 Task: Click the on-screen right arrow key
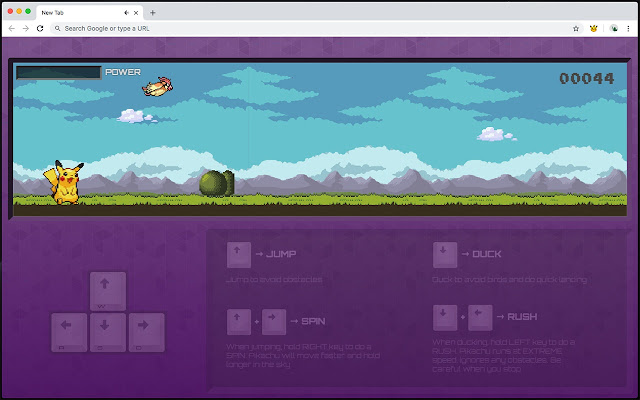pos(147,332)
